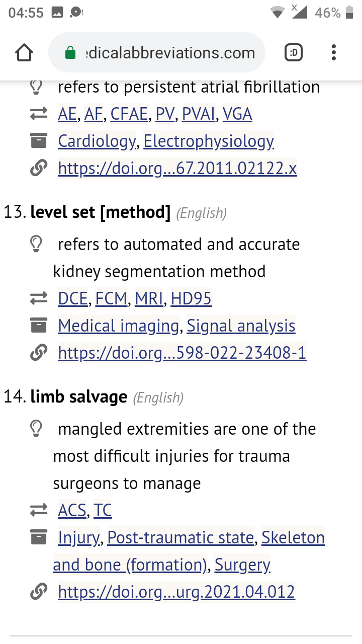The image size is (362, 644).
Task: Tap chain link icon beside 598-022-23408-1 DOI
Action: tap(39, 353)
